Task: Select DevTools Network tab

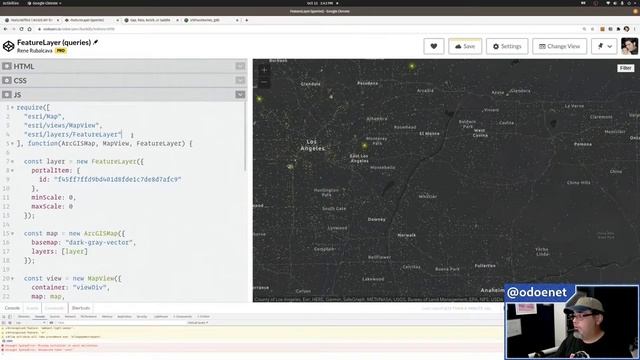Action: tap(70, 317)
